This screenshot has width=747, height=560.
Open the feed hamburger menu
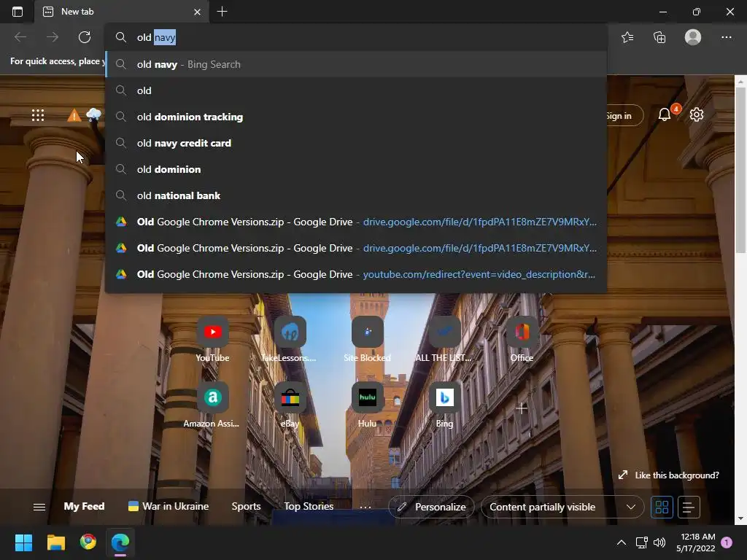pyautogui.click(x=39, y=507)
